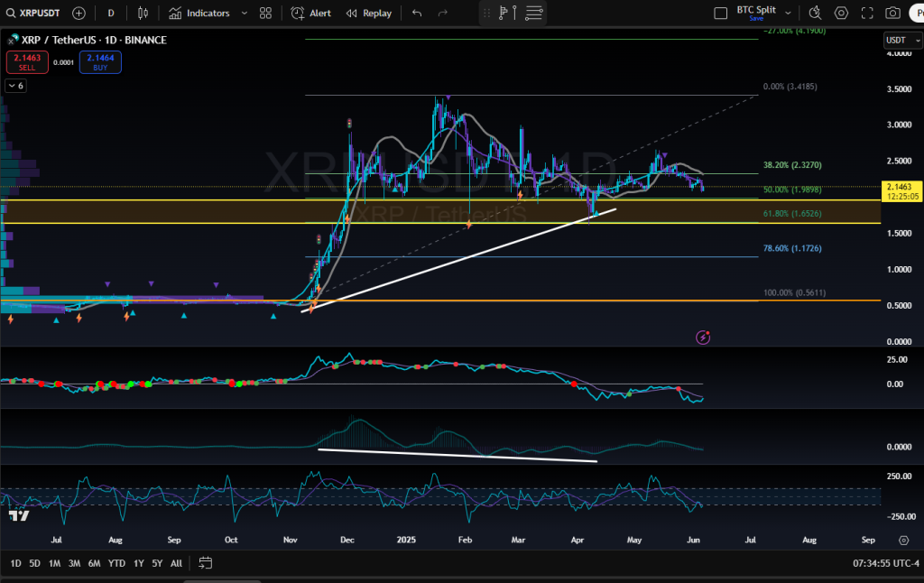Click the current price label 2.1463
Image resolution: width=924 pixels, height=583 pixels.
(x=900, y=191)
